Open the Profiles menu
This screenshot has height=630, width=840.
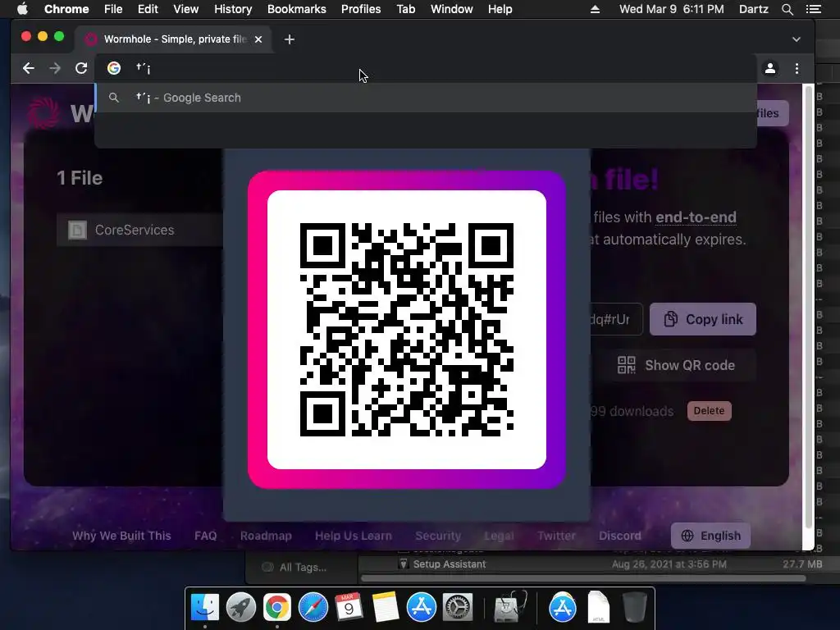pyautogui.click(x=361, y=9)
